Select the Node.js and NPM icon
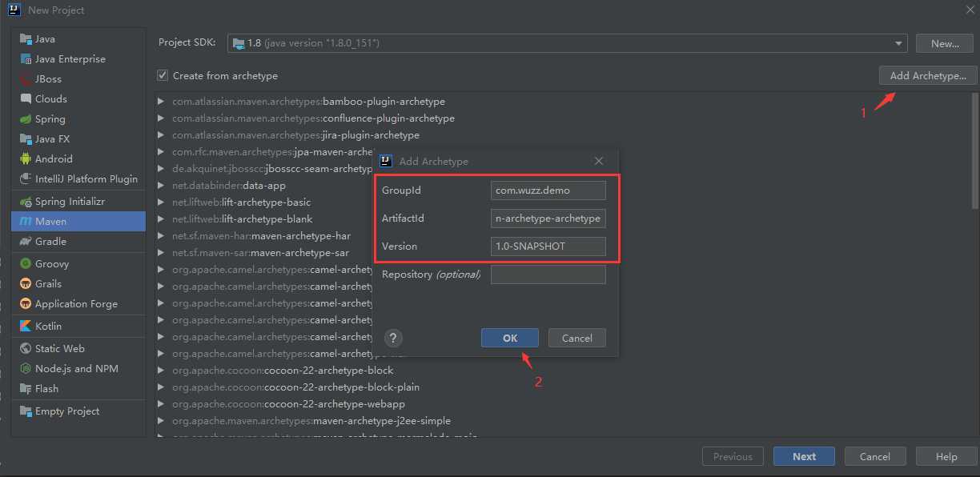The width and height of the screenshot is (980, 477). (26, 369)
